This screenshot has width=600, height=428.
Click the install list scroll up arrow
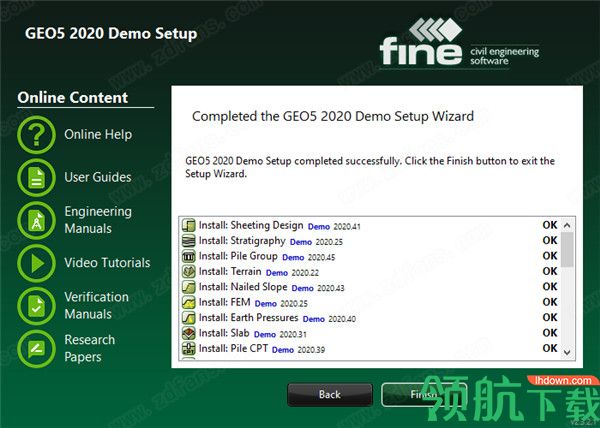(x=567, y=225)
